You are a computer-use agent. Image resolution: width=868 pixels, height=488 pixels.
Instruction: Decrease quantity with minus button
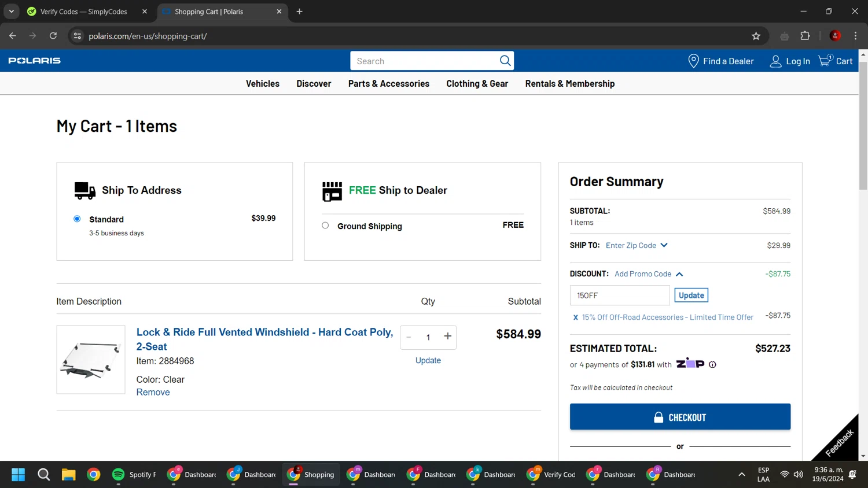pyautogui.click(x=409, y=337)
